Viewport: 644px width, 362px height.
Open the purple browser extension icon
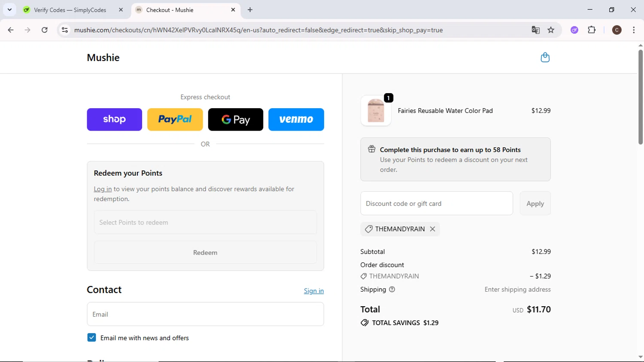tap(574, 30)
